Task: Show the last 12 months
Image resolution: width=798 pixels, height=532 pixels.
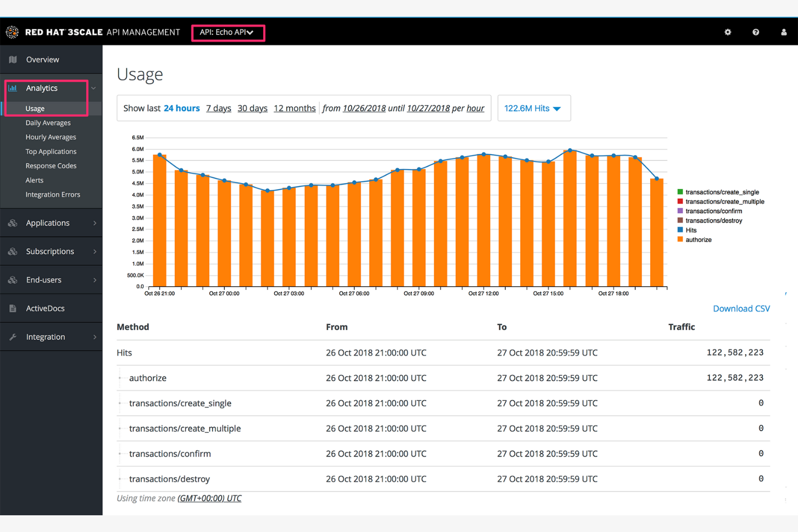Action: 294,108
